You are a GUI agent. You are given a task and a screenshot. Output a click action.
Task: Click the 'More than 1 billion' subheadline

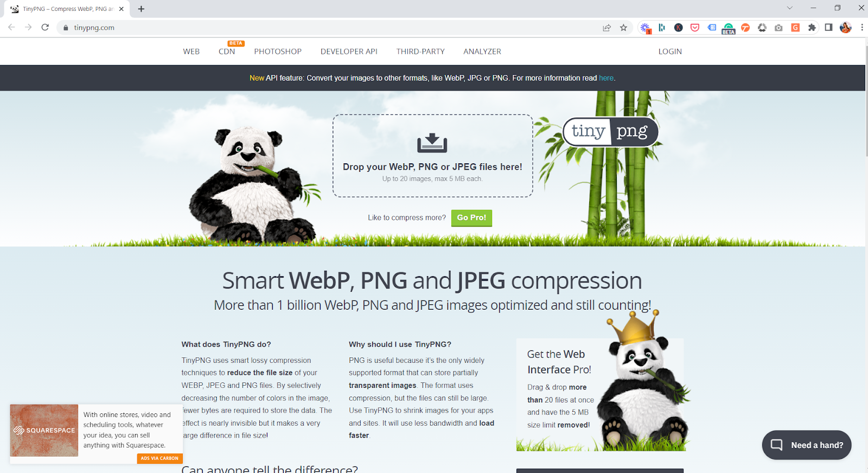point(432,305)
